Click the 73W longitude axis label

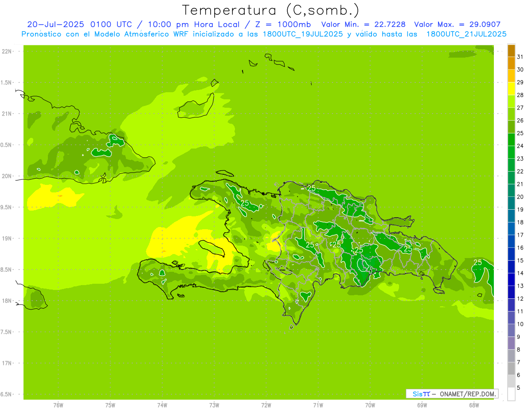click(214, 405)
